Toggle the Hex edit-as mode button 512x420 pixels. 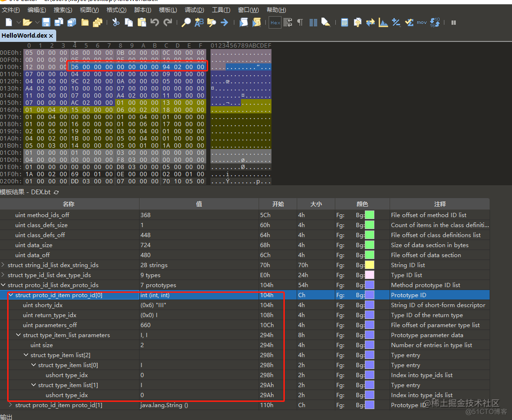(275, 22)
